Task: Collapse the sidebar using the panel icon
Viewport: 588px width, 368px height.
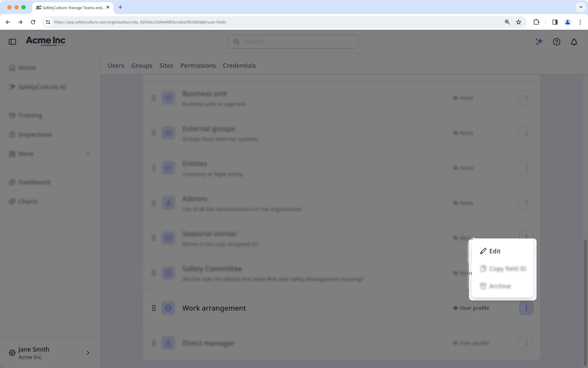Action: coord(12,41)
